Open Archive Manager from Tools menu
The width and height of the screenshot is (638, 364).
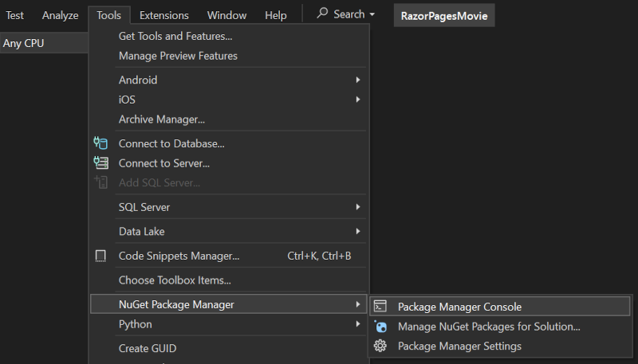pyautogui.click(x=162, y=119)
